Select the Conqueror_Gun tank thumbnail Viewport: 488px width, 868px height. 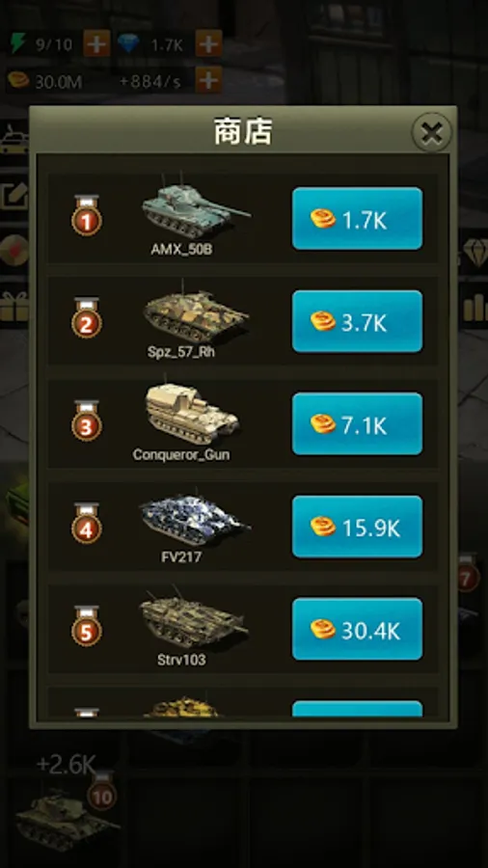191,414
